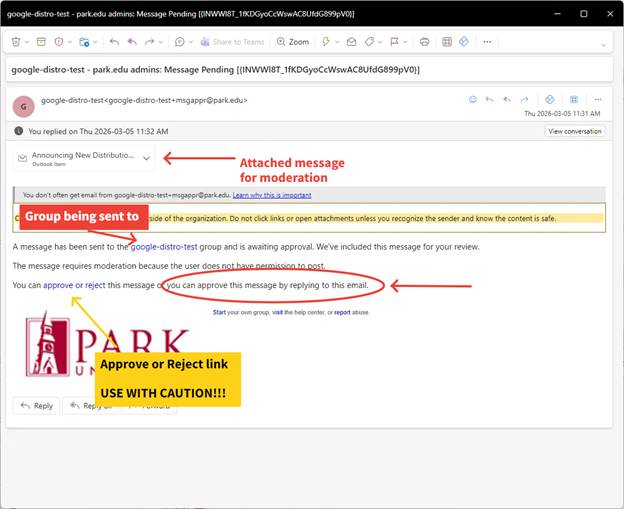The width and height of the screenshot is (624, 509).
Task: Open More actions ellipsis in message header
Action: (598, 99)
